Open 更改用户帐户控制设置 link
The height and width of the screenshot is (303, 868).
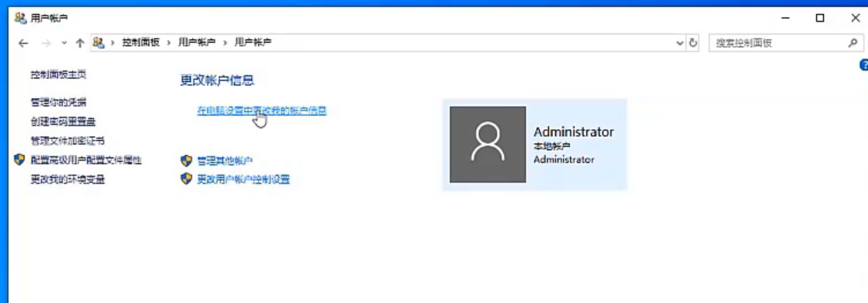tap(243, 180)
